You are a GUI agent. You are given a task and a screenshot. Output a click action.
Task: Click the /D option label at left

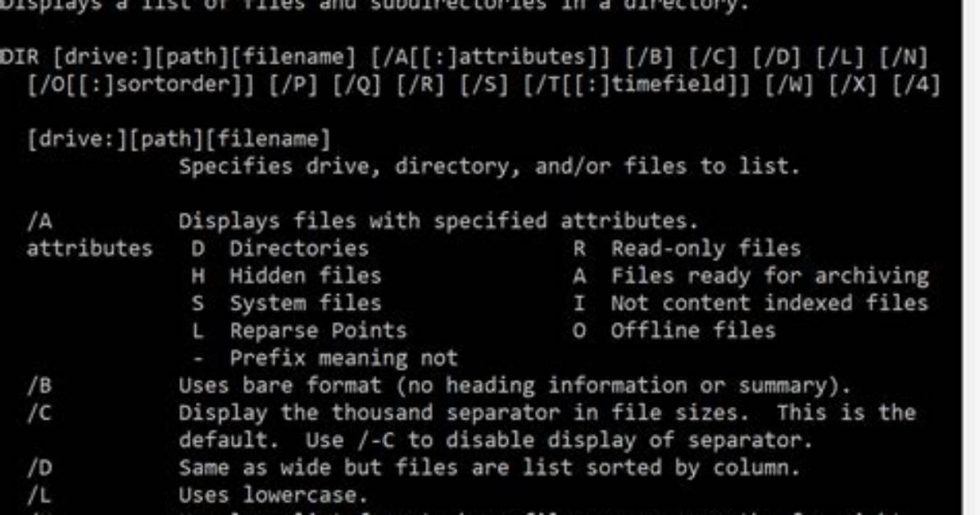point(39,467)
